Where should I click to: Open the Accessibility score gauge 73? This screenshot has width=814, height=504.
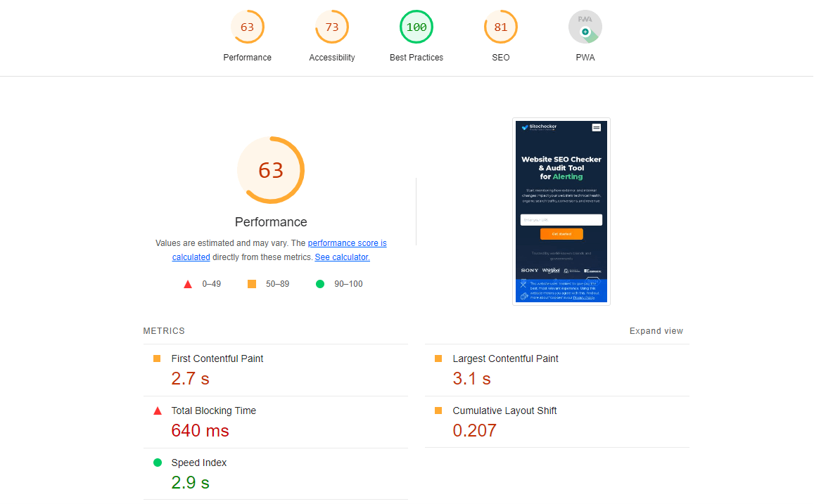pos(332,27)
